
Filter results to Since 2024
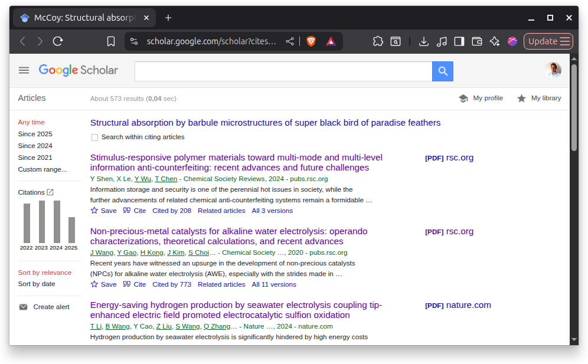[35, 146]
